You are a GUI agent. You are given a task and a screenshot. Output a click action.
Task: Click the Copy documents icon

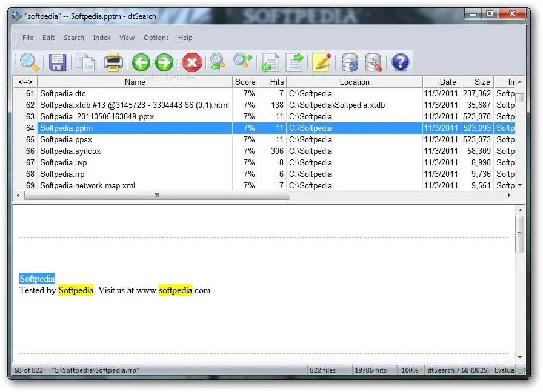tap(85, 62)
